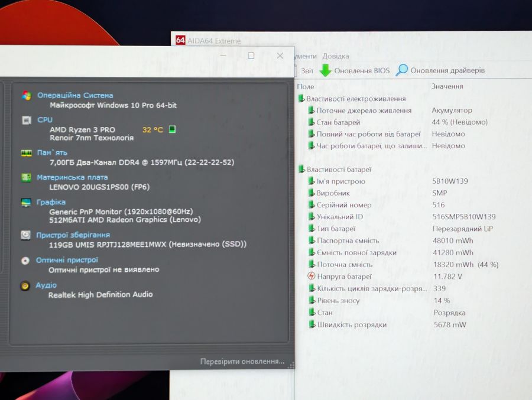Image resolution: width=532 pixels, height=400 pixels.
Task: Click the 32 °C temperature reading
Action: (153, 129)
